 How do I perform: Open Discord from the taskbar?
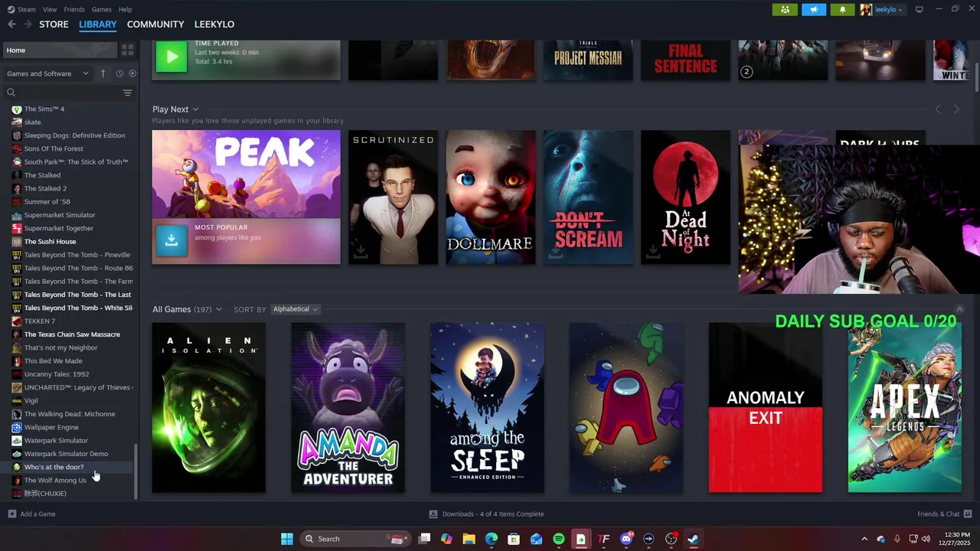coord(626,539)
